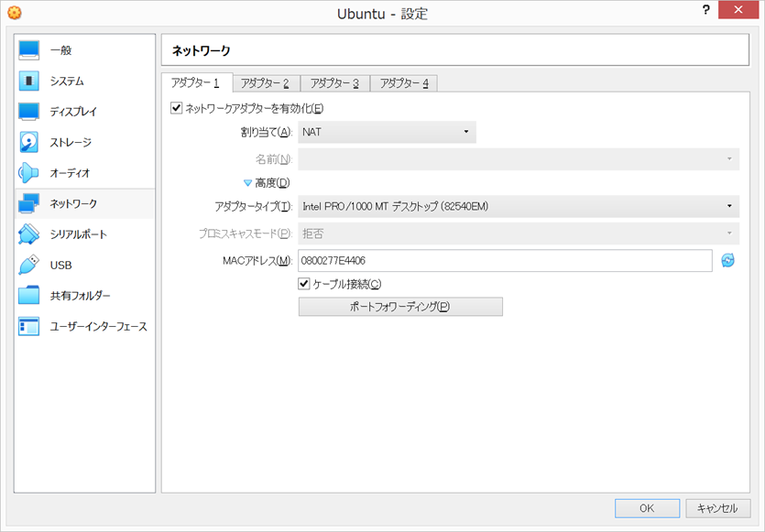Image resolution: width=765 pixels, height=532 pixels.
Task: Click the MACアドレス text field
Action: (505, 260)
